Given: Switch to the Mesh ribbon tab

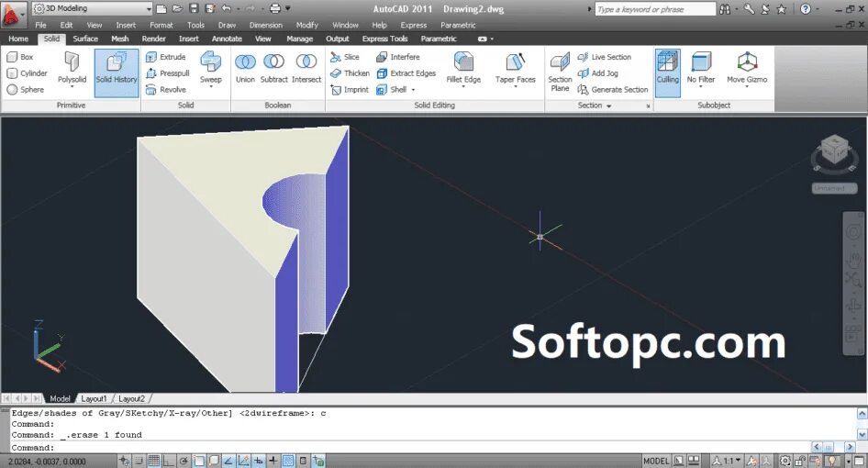Looking at the screenshot, I should pos(119,39).
